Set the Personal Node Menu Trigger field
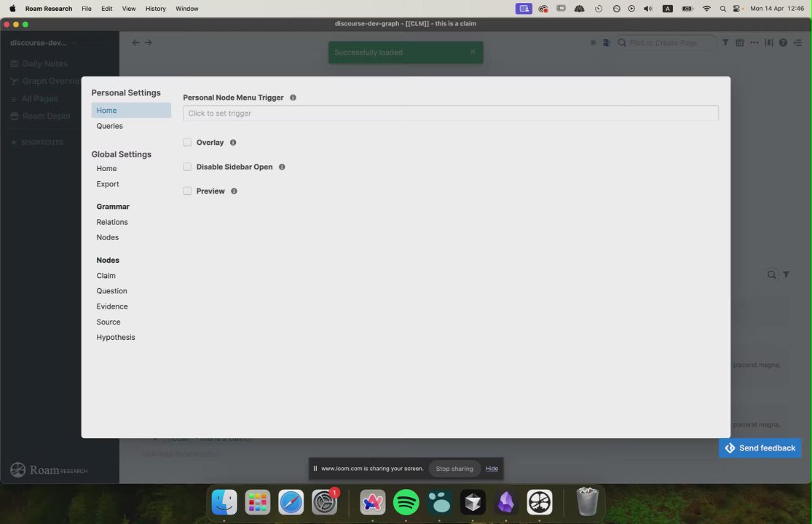The image size is (812, 524). (451, 114)
